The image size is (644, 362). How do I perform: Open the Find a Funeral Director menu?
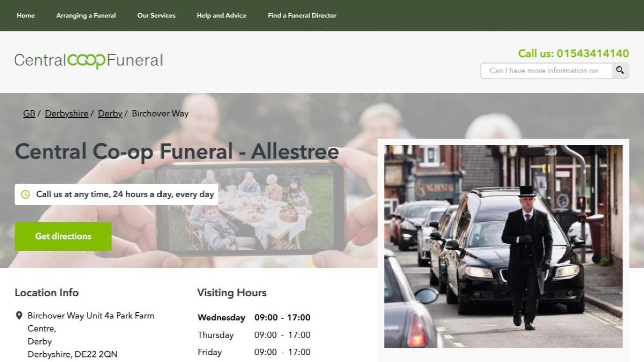coord(302,16)
